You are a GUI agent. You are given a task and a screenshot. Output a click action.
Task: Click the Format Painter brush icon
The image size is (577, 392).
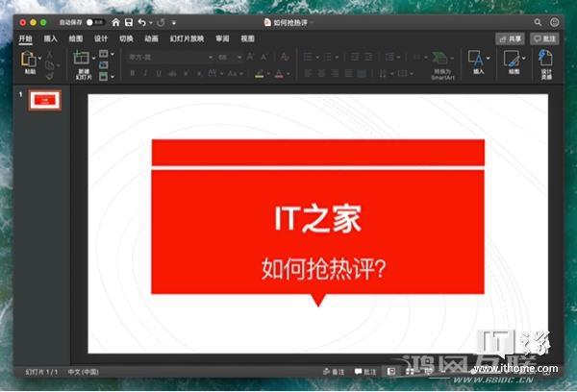[x=50, y=76]
